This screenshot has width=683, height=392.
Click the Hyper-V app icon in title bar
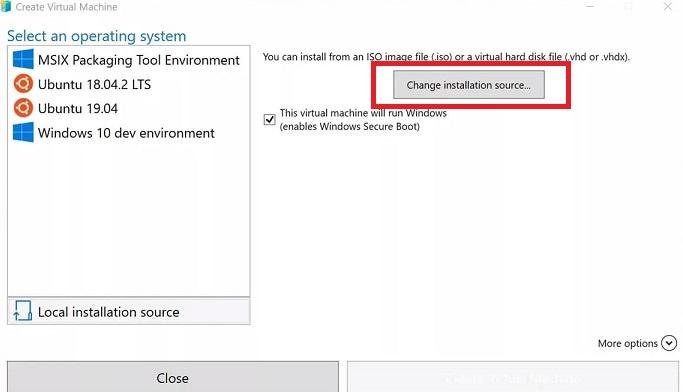click(6, 7)
